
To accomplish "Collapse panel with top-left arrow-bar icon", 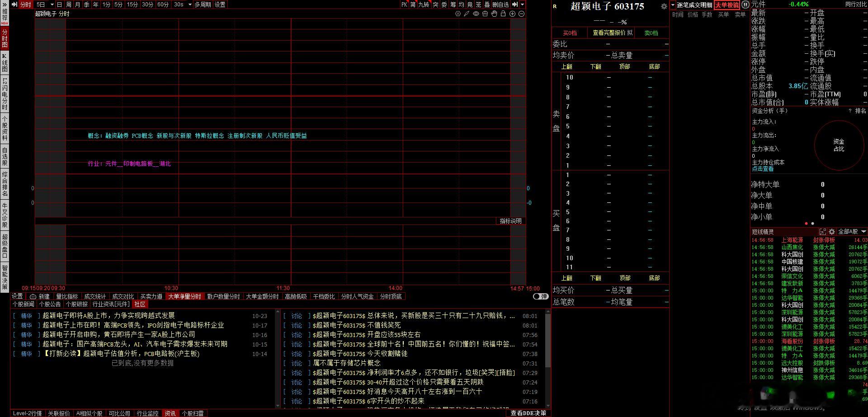I will pos(14,5).
